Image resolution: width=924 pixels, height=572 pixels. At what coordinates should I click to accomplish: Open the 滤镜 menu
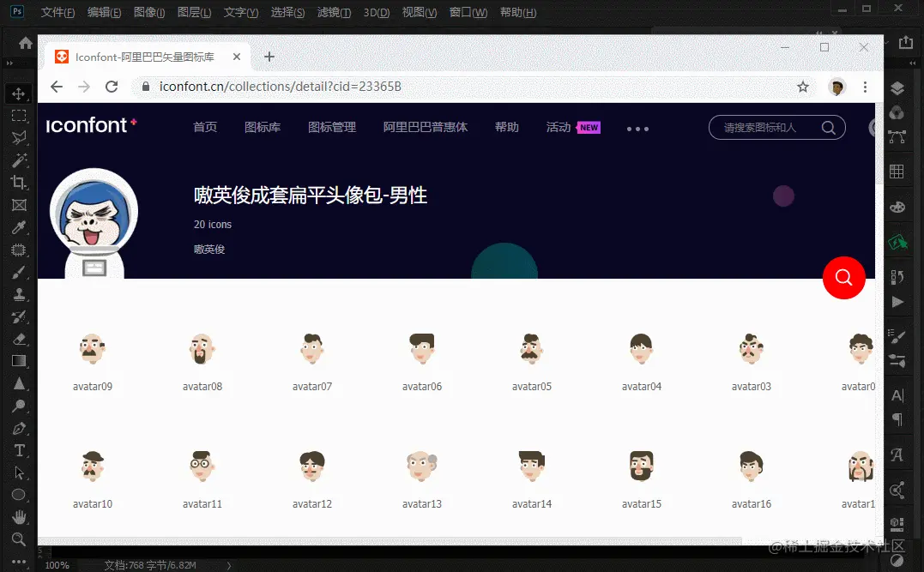click(334, 12)
